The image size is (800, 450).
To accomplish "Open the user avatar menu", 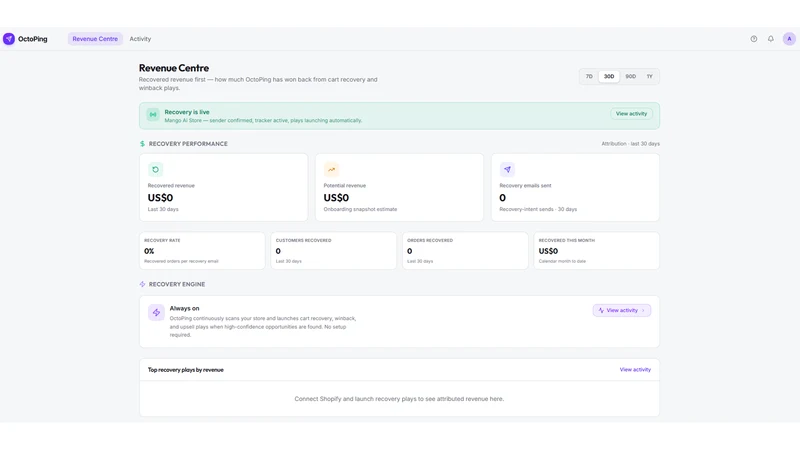I will coord(789,39).
